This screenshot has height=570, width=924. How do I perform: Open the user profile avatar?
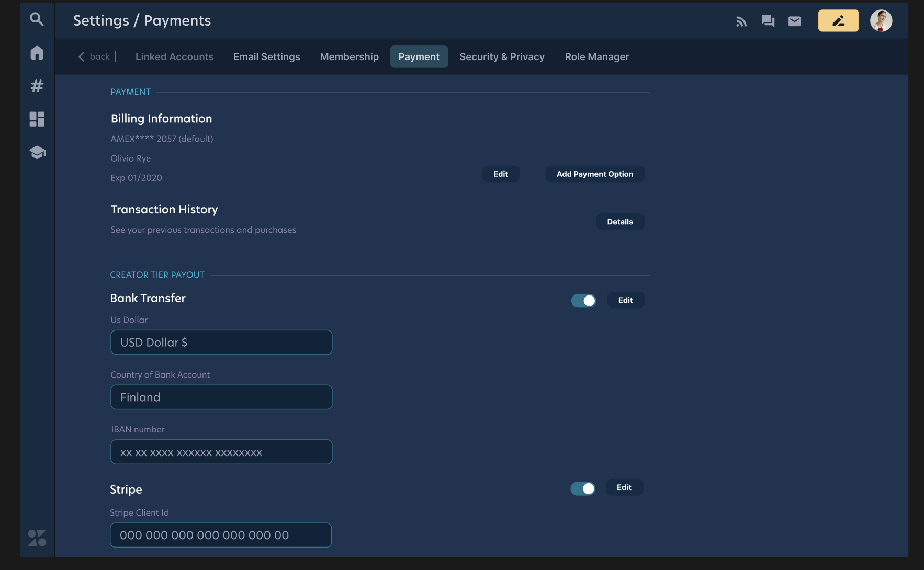tap(881, 21)
